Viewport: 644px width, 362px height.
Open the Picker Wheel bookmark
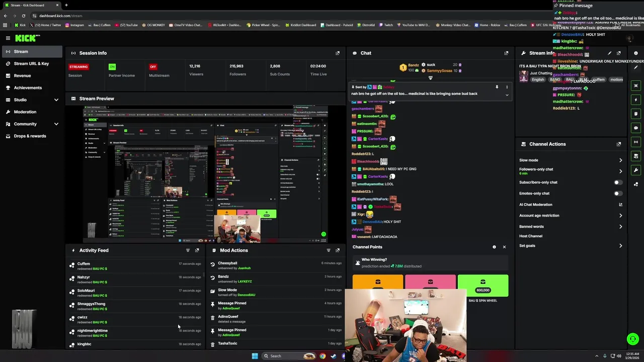(x=263, y=25)
